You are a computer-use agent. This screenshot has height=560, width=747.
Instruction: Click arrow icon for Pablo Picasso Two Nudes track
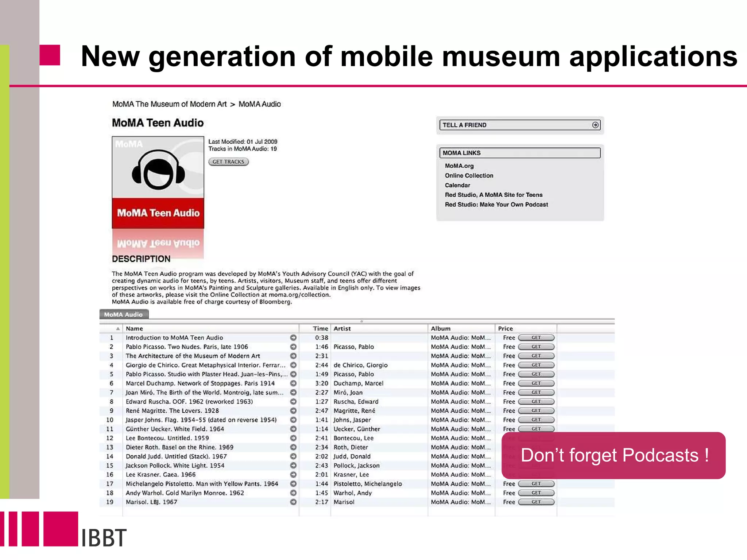[x=293, y=347]
